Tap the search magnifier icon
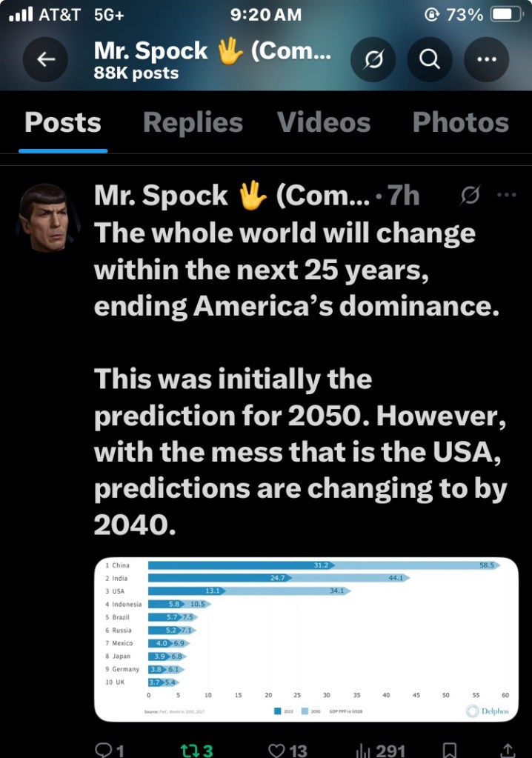The width and height of the screenshot is (532, 758). point(430,60)
